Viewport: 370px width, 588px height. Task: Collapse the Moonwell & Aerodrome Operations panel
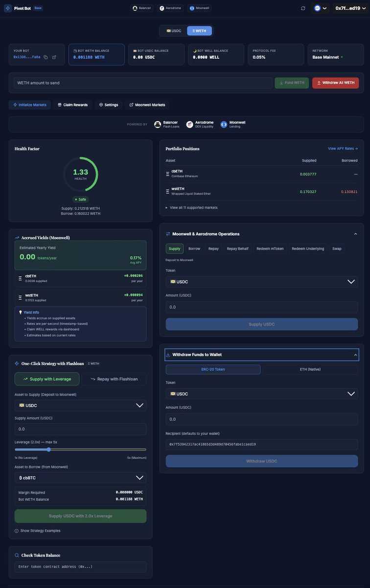click(x=355, y=234)
